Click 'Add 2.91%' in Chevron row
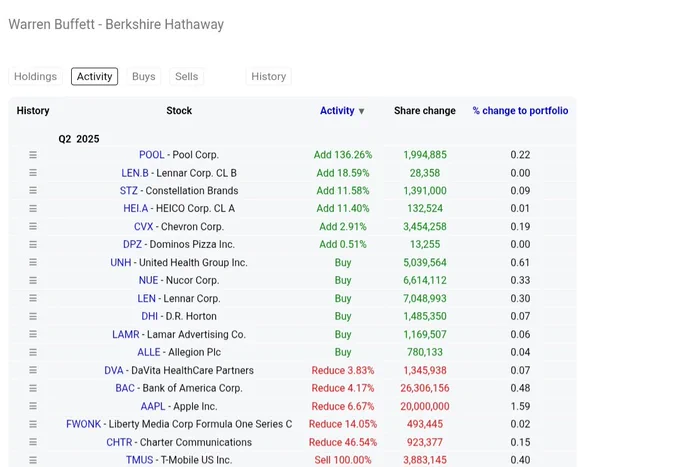The width and height of the screenshot is (680, 467). click(x=343, y=227)
